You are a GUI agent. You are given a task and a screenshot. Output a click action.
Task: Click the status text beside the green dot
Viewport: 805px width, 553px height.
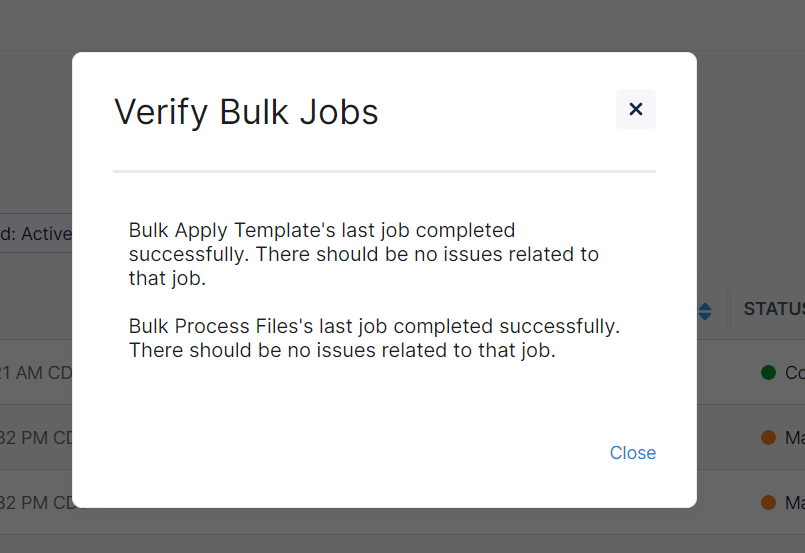[x=794, y=373]
